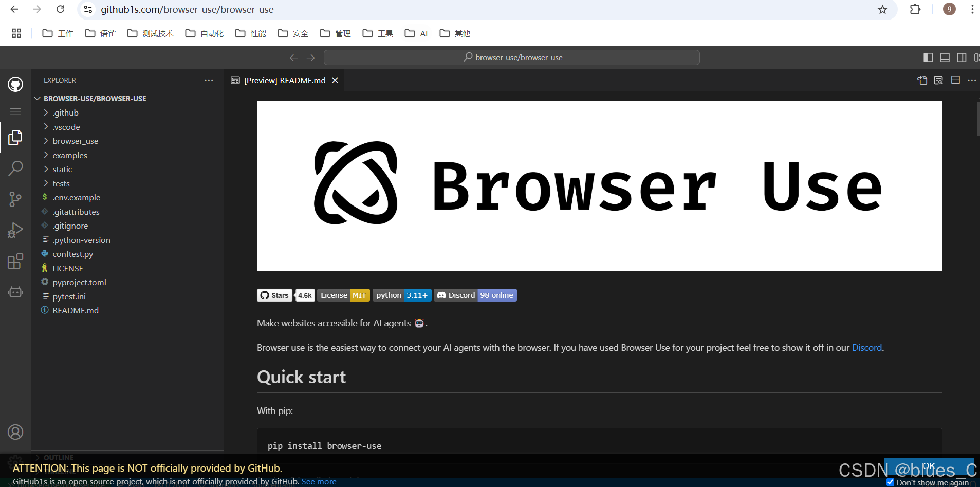Click the python 3.11+ badge
Viewport: 980px width, 487px height.
402,295
